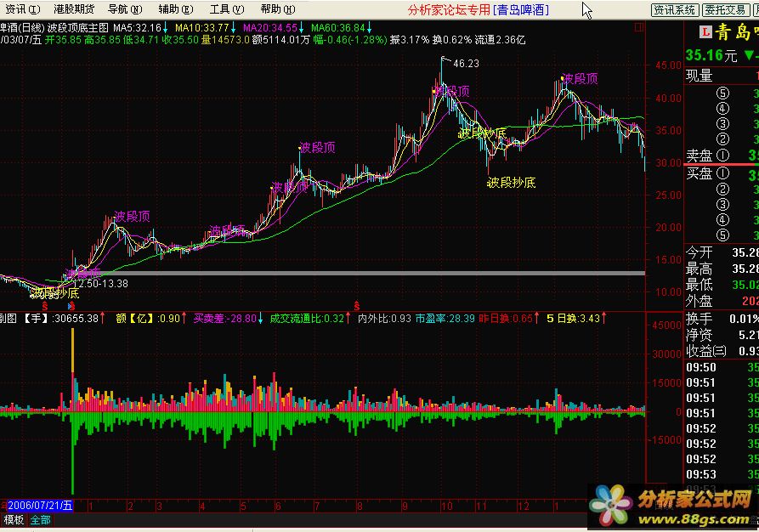759x532 pixels.
Task: Jump to month 6 on the time axis
Action: tap(278, 507)
